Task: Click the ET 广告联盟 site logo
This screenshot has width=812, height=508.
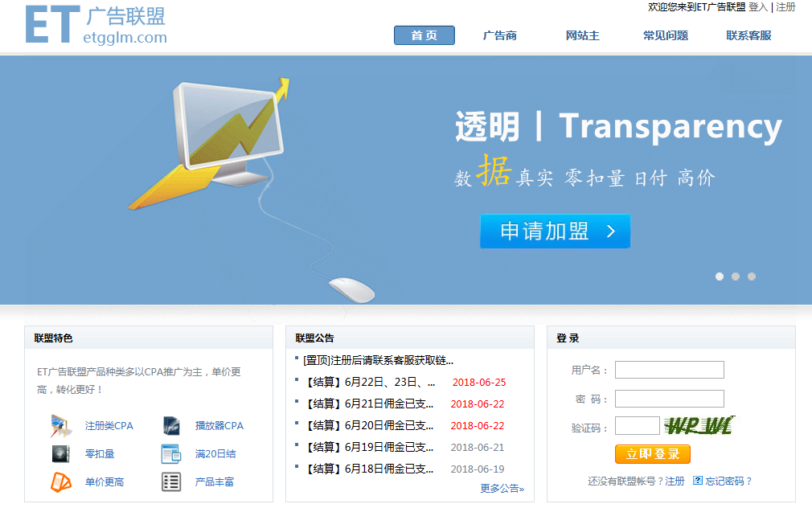Action: (96, 26)
